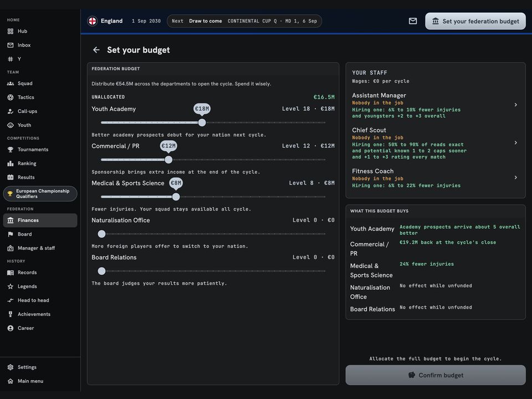532x399 pixels.
Task: Click the hash icon next to Y
Action: pos(11,59)
